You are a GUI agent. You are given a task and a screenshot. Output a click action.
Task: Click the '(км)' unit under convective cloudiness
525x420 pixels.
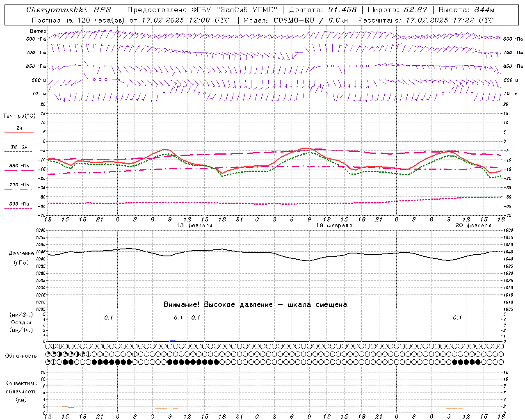pos(21,399)
